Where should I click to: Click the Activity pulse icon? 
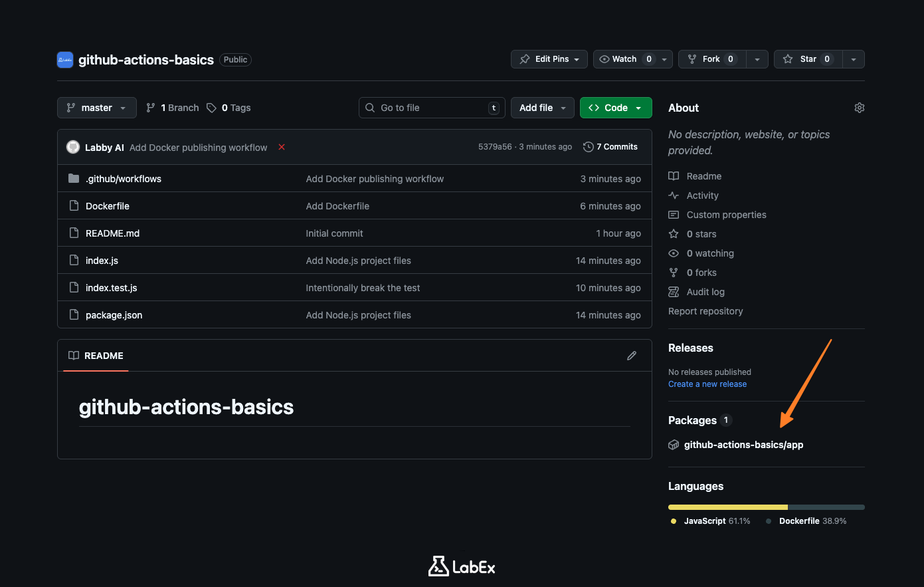coord(674,195)
